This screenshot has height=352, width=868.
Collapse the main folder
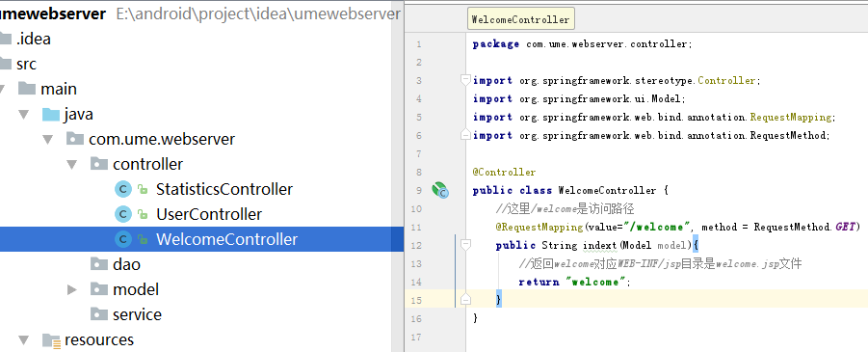coord(2,90)
